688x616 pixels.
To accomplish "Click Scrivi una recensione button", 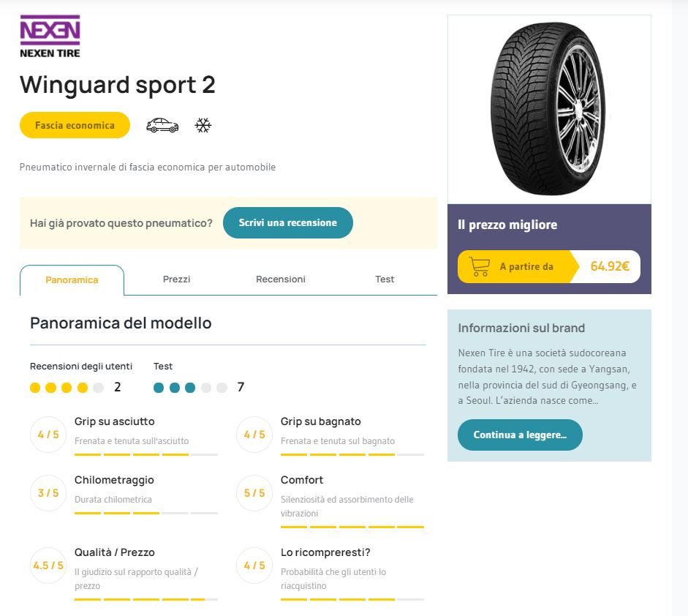I will 288,222.
